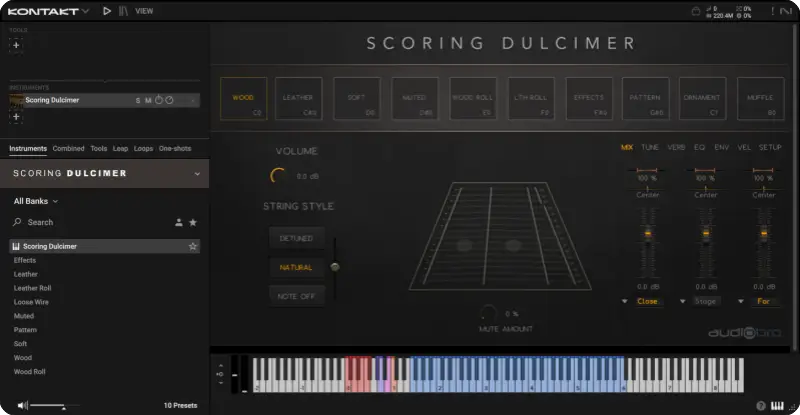Choose NATURAL string style
Image resolution: width=800 pixels, height=415 pixels.
click(296, 267)
